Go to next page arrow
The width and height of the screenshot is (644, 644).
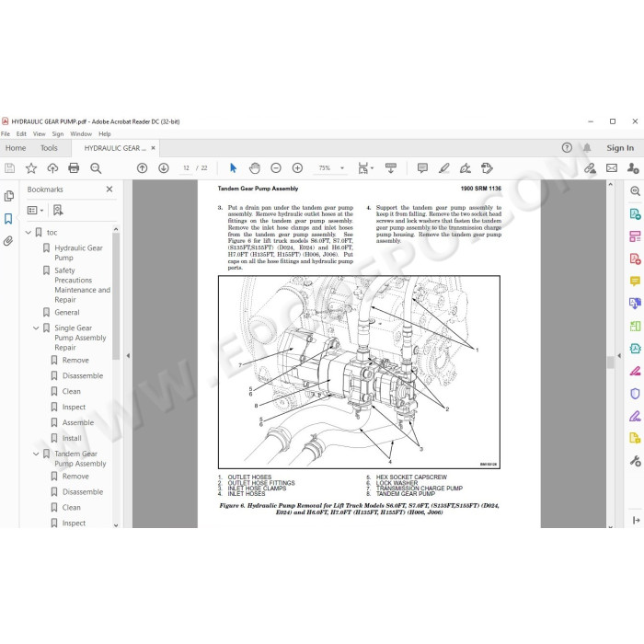(164, 168)
